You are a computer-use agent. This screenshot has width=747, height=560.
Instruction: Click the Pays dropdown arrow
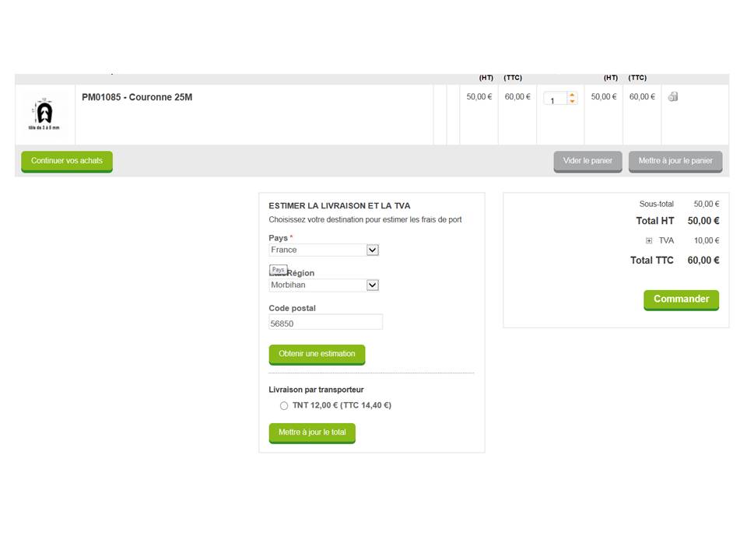click(373, 250)
